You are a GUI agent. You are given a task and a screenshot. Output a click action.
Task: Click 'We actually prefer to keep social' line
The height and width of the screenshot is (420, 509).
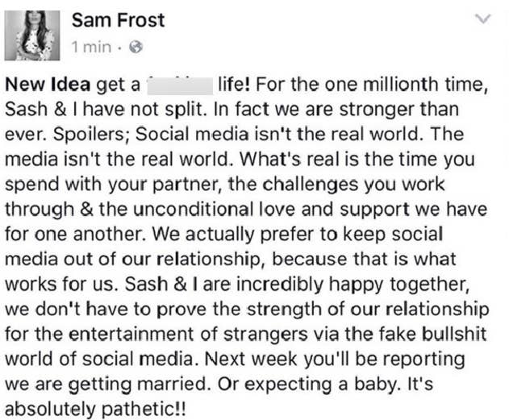click(298, 235)
